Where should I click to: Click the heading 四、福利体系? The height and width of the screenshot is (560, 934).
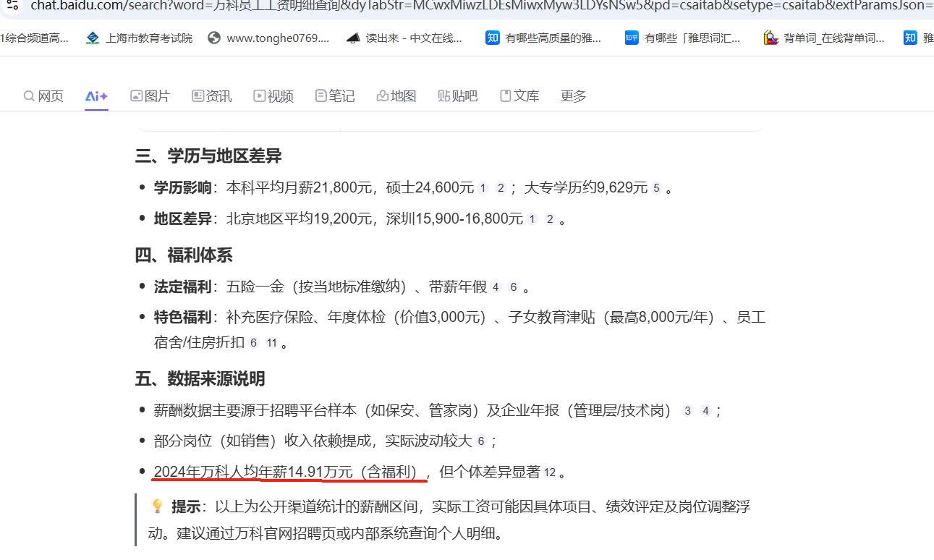click(184, 255)
